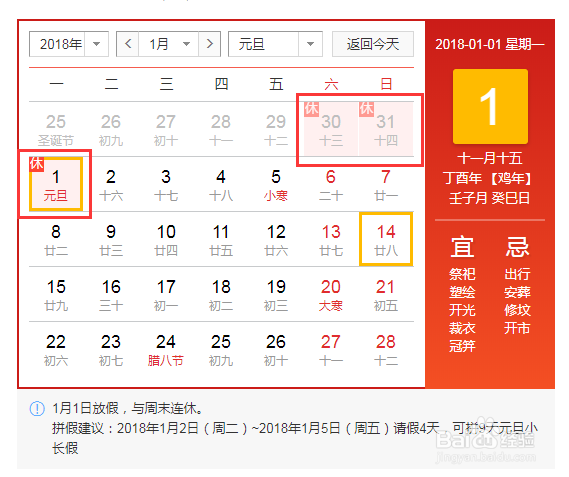This screenshot has height=477, width=569.
Task: Select January 18 初二 date
Action: [221, 294]
